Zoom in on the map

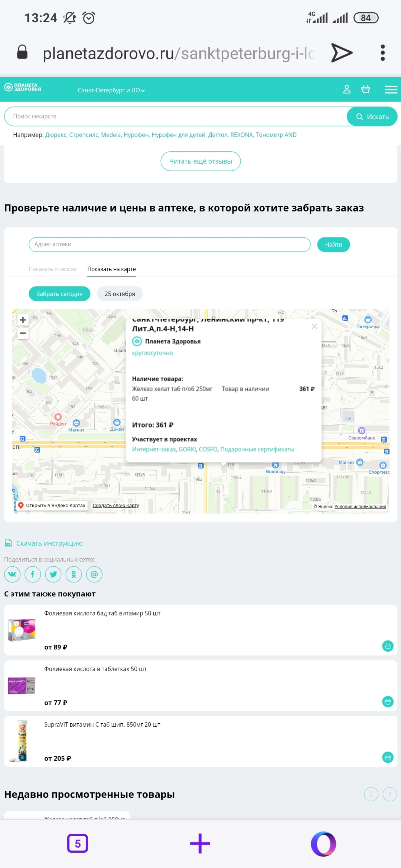23,320
